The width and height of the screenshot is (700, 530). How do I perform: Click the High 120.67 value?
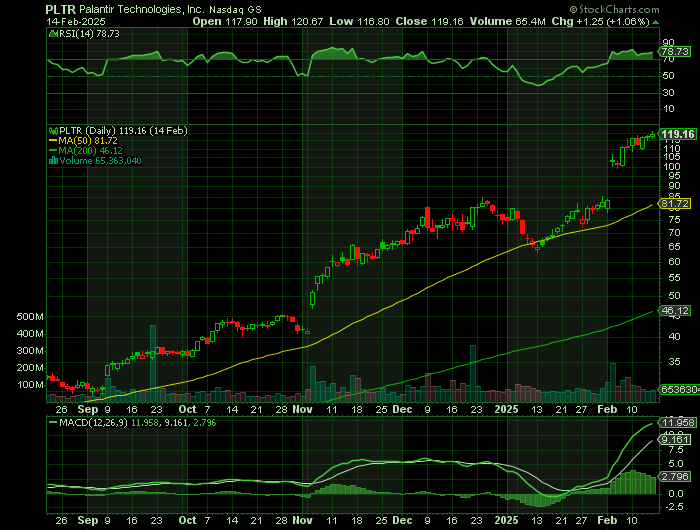tap(293, 21)
